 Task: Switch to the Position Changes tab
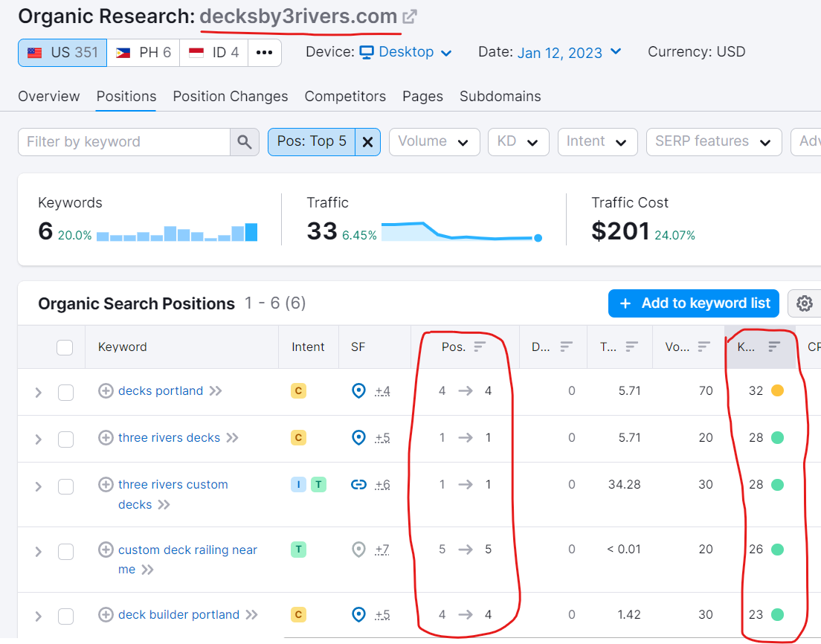230,96
